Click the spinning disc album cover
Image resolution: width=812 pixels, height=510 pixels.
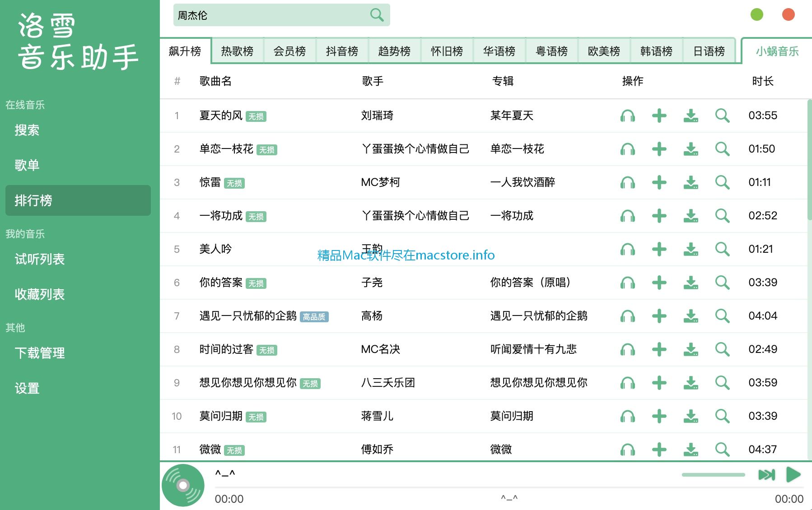point(183,485)
